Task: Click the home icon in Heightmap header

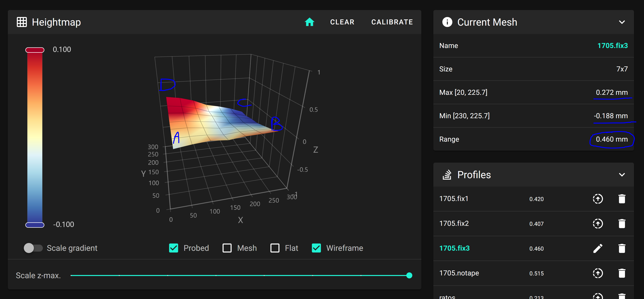Action: pos(309,22)
